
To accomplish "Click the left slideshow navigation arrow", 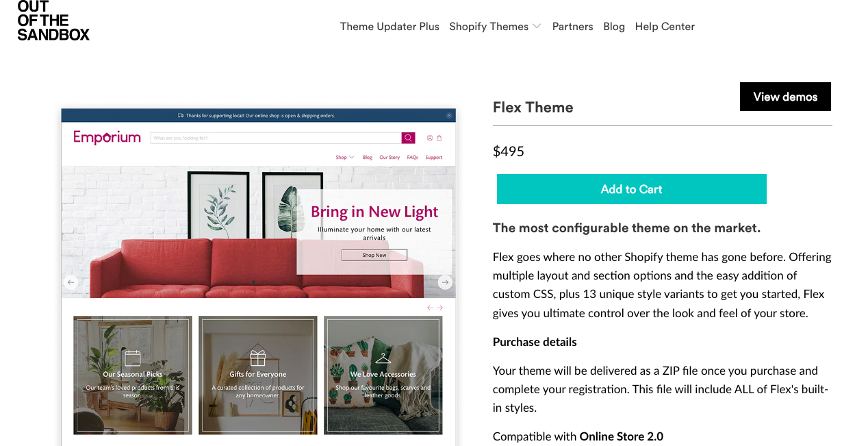I will [x=71, y=282].
